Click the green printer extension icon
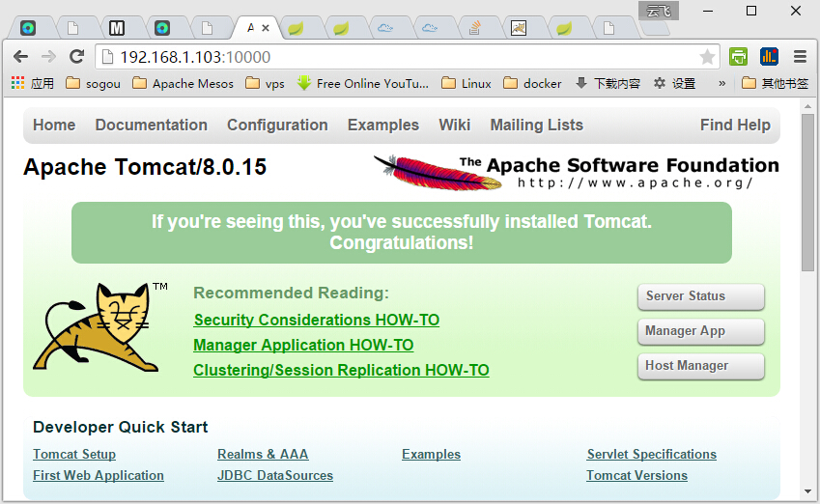This screenshot has height=504, width=820. click(x=739, y=56)
